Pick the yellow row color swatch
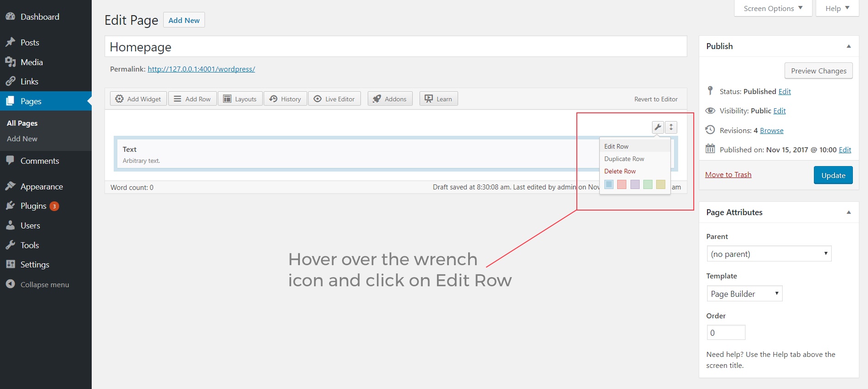Image resolution: width=868 pixels, height=389 pixels. tap(661, 184)
